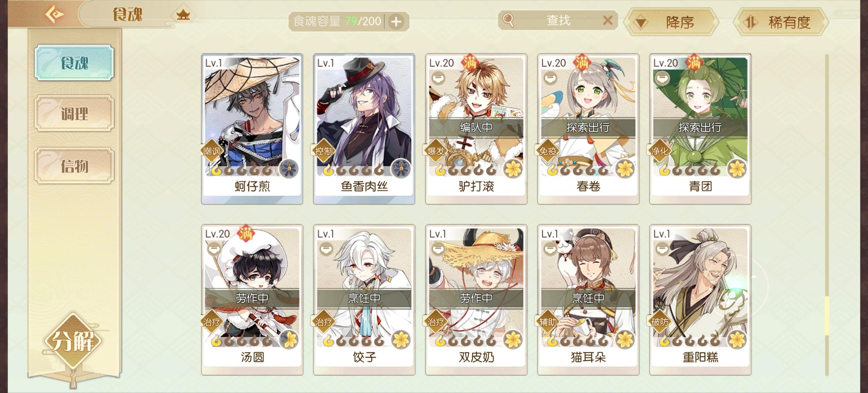Image resolution: width=868 pixels, height=393 pixels.
Task: Open the 鱼香肉丝 character card
Action: pyautogui.click(x=364, y=129)
